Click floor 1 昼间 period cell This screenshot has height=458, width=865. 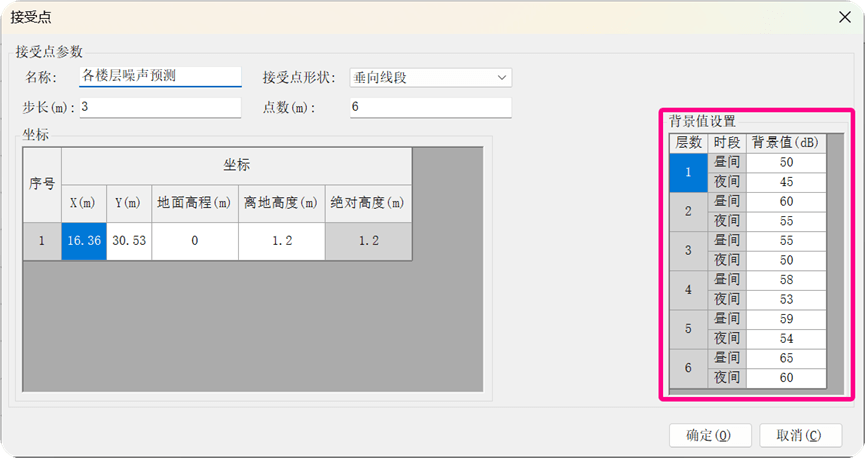tap(727, 163)
